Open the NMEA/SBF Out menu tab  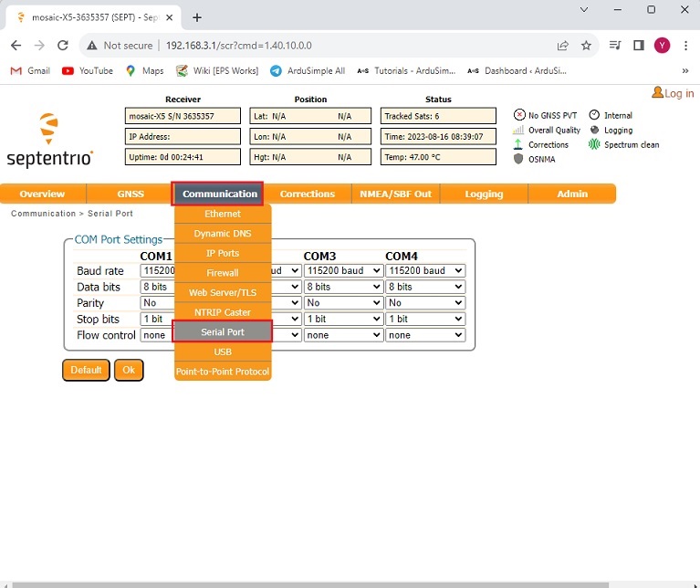tap(395, 194)
